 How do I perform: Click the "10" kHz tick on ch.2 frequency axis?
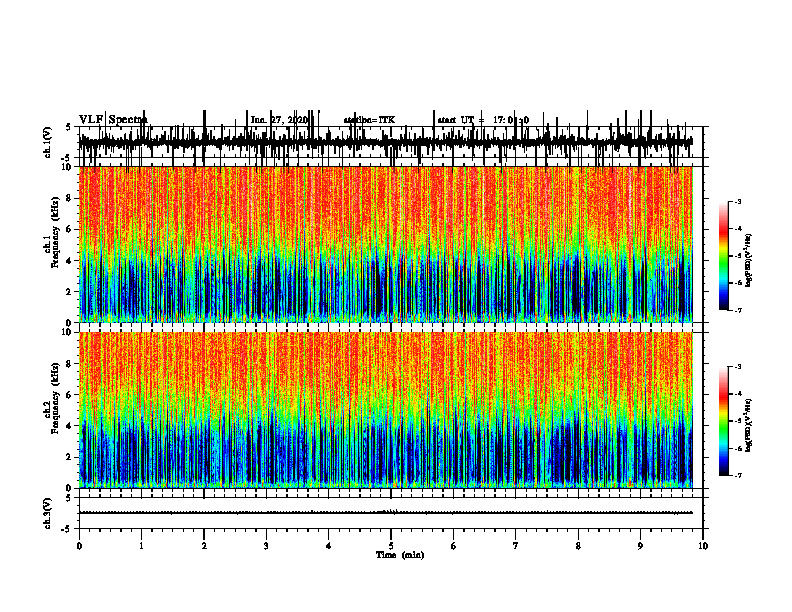coord(68,332)
